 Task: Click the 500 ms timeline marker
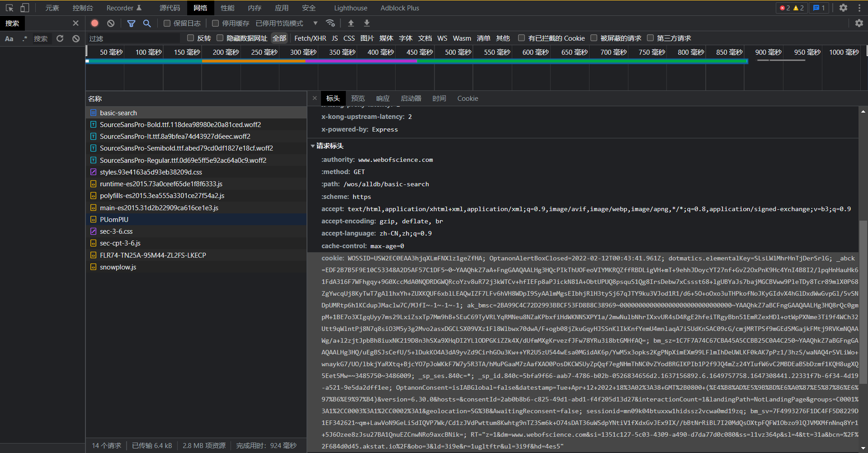pyautogui.click(x=458, y=52)
